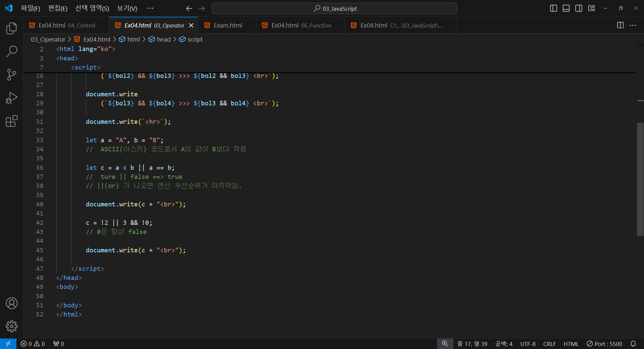Go forward in navigation history

tap(202, 8)
